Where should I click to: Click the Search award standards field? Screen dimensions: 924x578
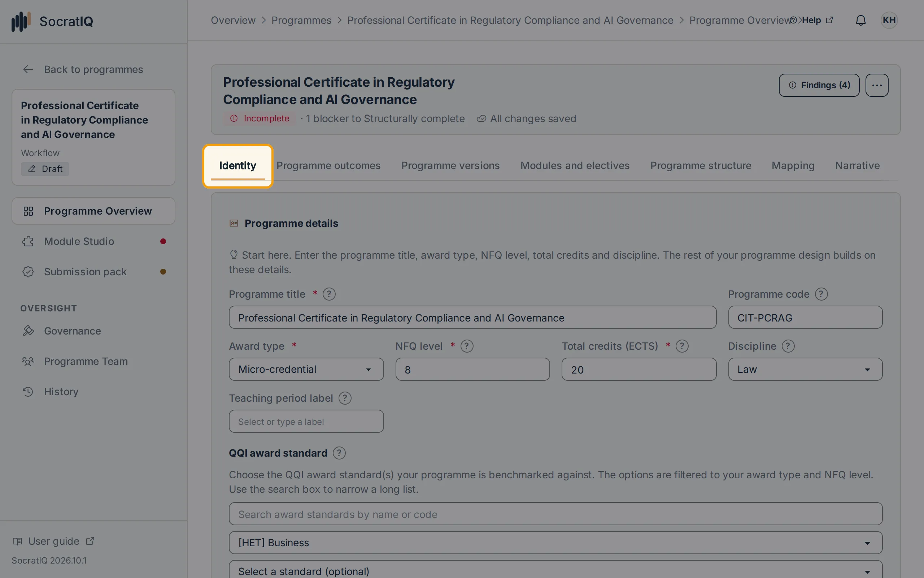point(555,514)
